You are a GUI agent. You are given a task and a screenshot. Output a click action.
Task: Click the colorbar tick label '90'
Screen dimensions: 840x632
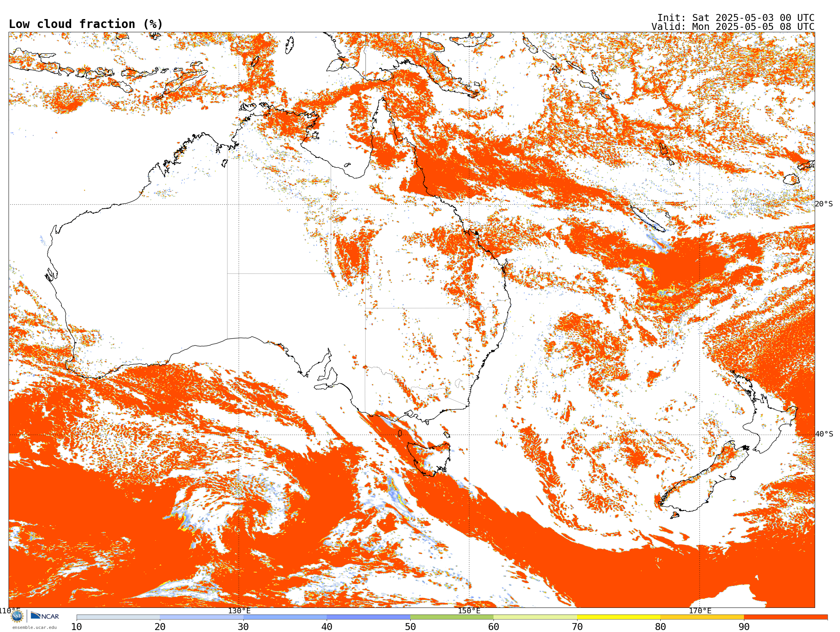744,627
